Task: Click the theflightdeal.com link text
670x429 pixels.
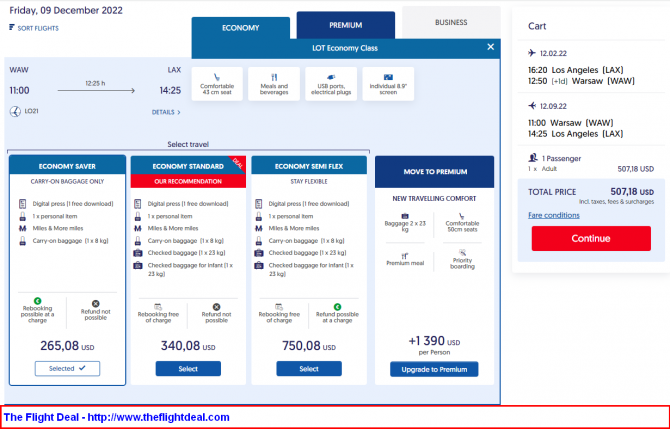Action: [159, 417]
